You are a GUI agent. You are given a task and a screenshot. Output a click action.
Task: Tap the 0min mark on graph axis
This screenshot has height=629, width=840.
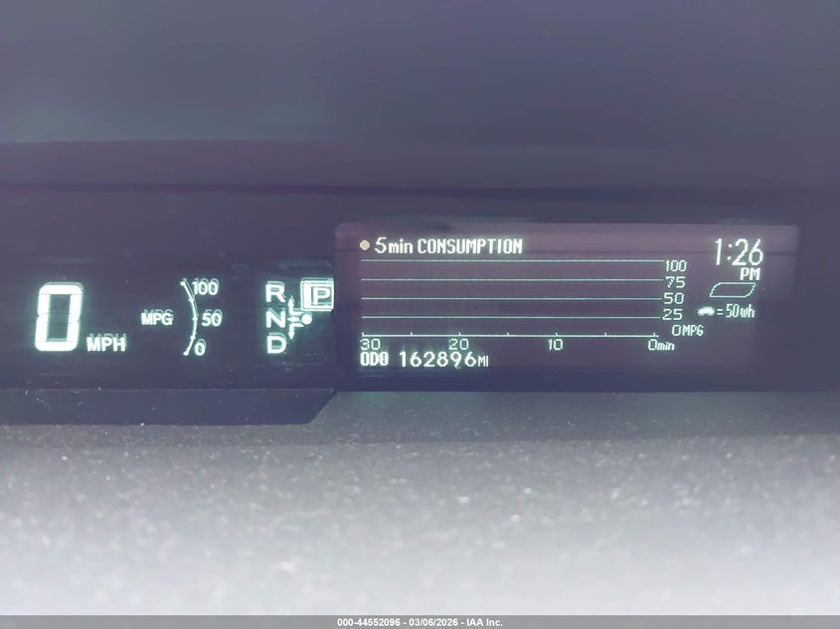click(660, 345)
